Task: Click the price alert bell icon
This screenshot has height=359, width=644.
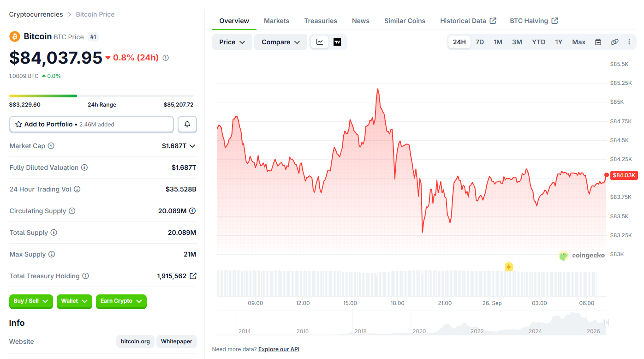Action: (187, 124)
